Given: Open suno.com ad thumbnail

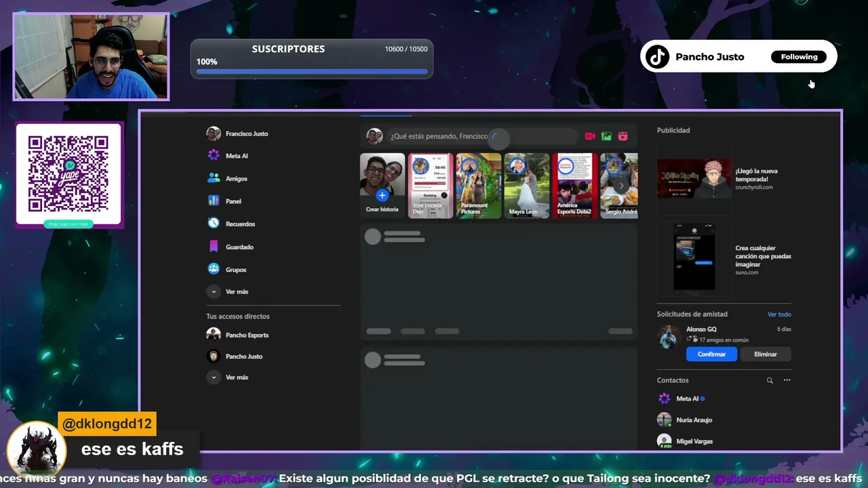Looking at the screenshot, I should tap(694, 258).
